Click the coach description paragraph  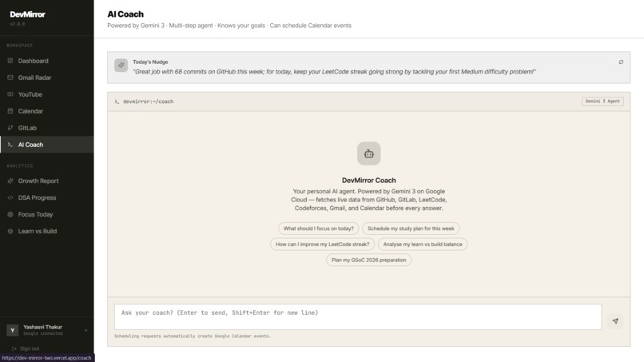(x=369, y=200)
